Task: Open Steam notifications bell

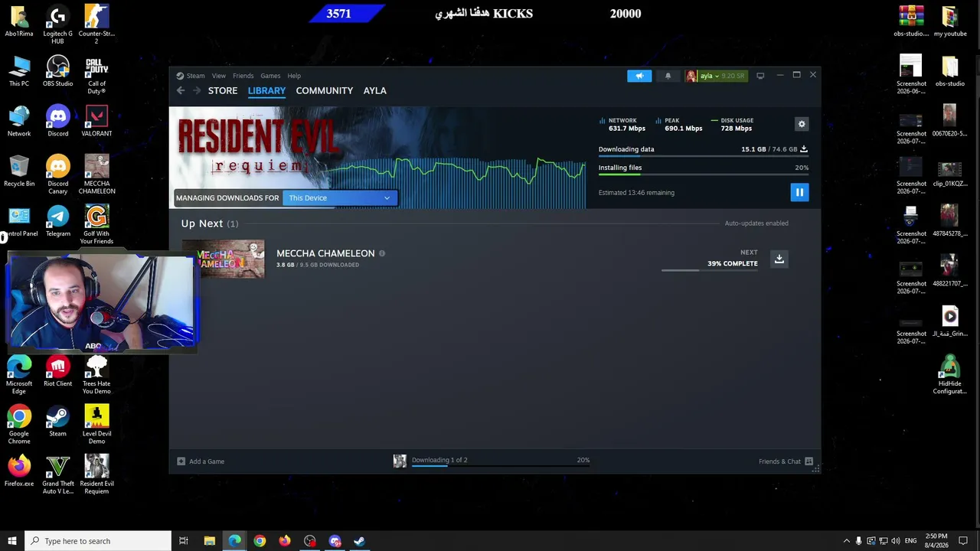Action: click(x=668, y=76)
